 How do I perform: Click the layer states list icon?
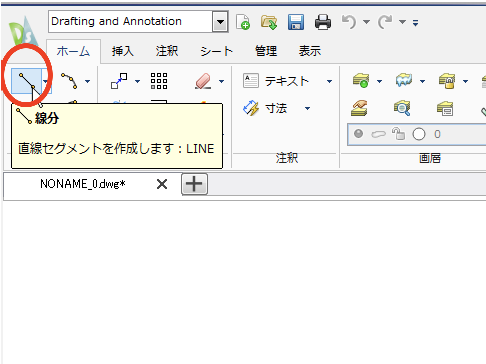[445, 108]
